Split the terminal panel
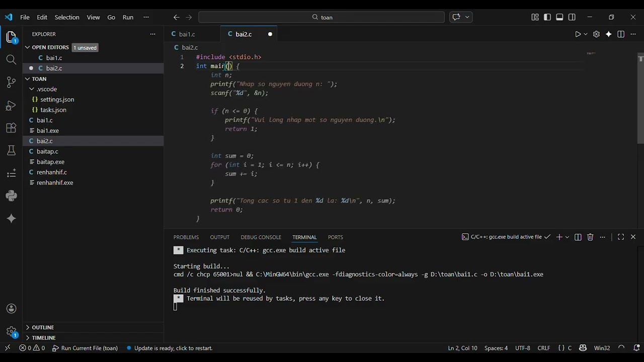Screen dimensions: 644x362 pos(578,237)
